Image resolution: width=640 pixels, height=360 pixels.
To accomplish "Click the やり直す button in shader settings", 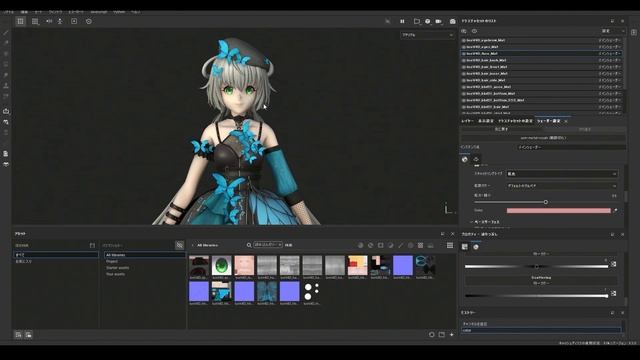I will tap(585, 129).
